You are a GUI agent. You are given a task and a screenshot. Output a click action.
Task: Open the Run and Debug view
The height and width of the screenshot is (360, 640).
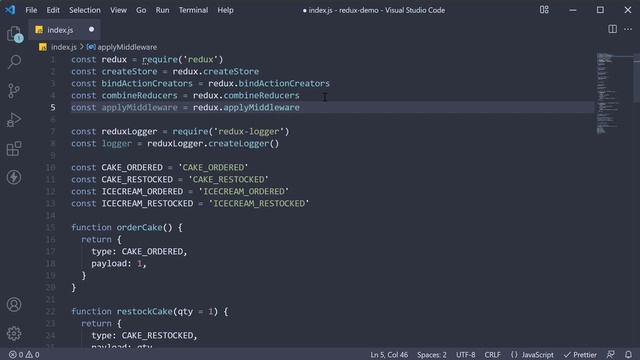[x=14, y=120]
